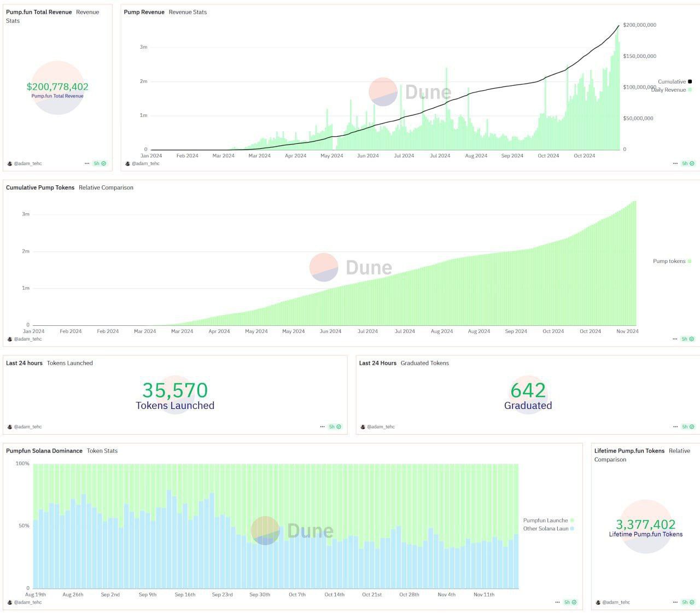
Task: Click the $200,000,000 right axis label
Action: (640, 25)
